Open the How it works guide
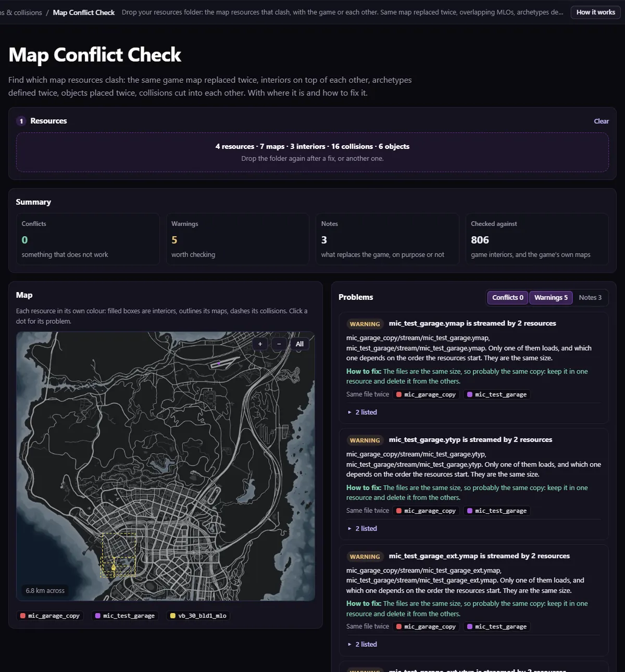The image size is (625, 672). point(595,12)
